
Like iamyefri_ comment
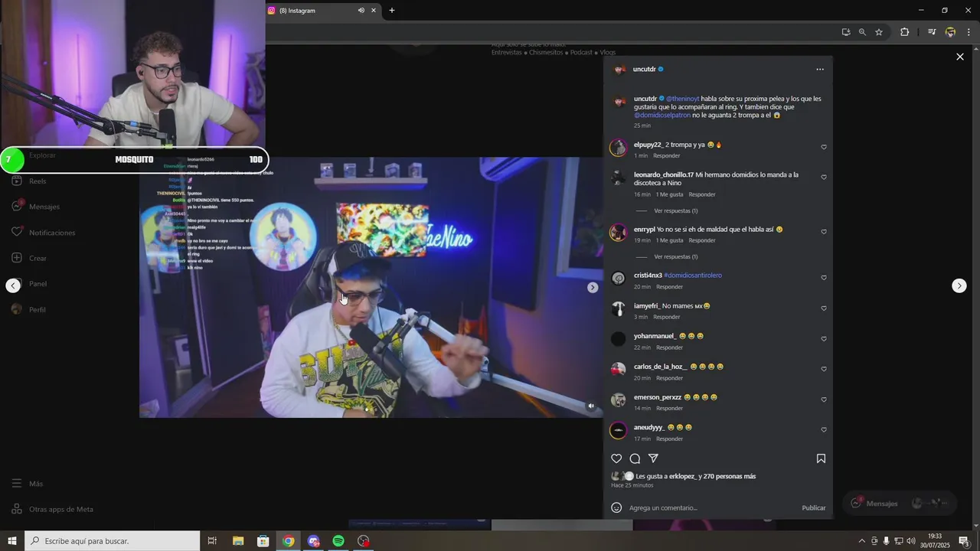pyautogui.click(x=824, y=308)
